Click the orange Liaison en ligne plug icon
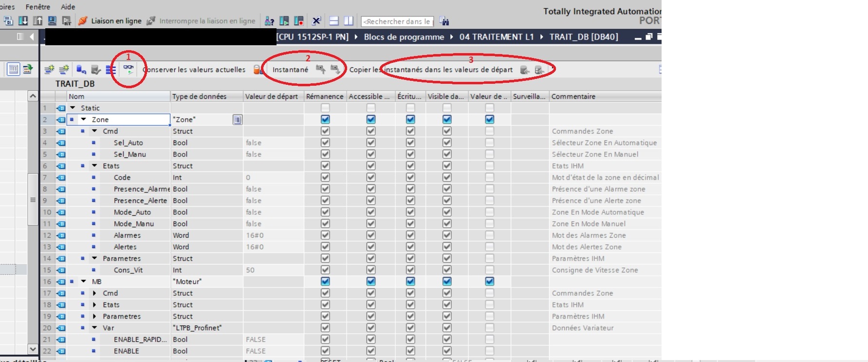 tap(83, 21)
